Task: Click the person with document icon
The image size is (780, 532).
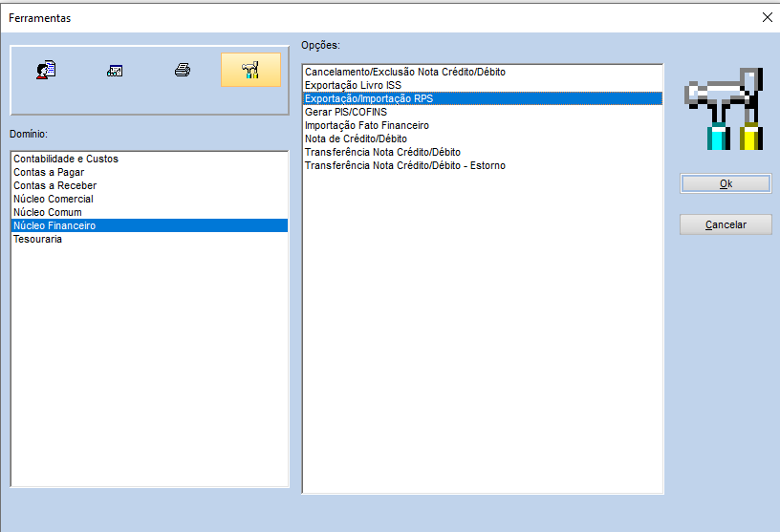Action: 46,70
